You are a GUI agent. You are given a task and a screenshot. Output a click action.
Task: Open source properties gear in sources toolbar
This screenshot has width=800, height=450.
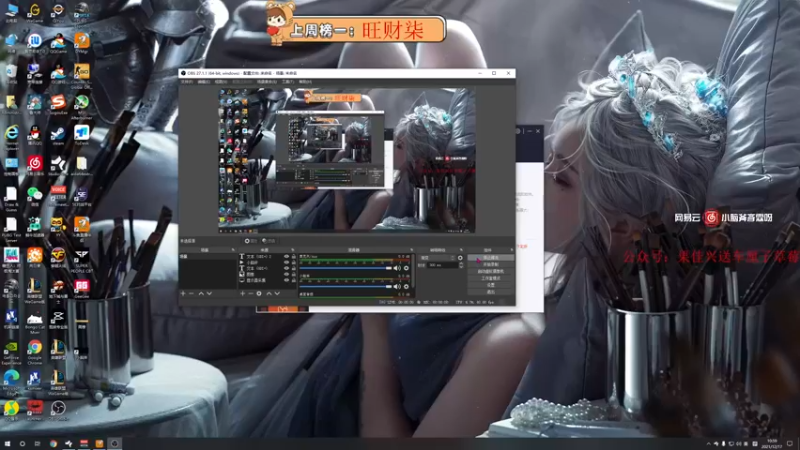[x=259, y=293]
